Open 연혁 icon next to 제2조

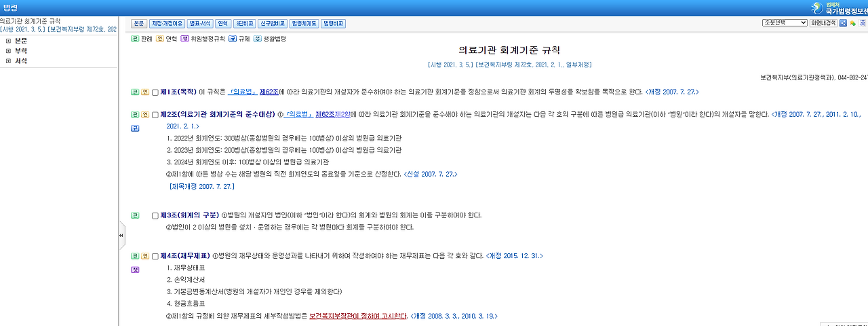[x=145, y=115]
